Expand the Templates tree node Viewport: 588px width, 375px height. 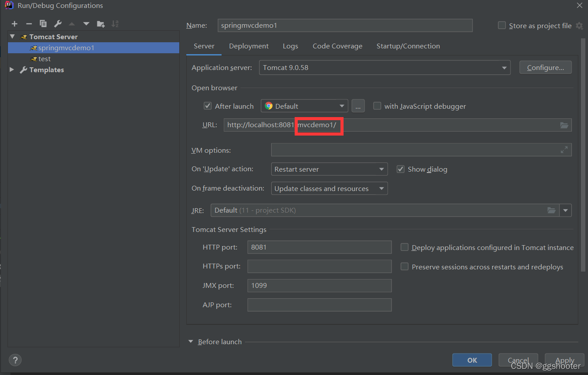pos(12,70)
